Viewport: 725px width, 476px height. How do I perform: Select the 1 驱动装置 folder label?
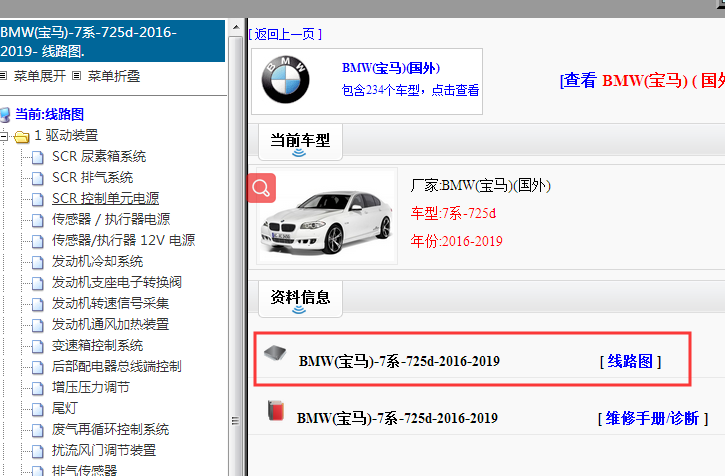point(66,135)
